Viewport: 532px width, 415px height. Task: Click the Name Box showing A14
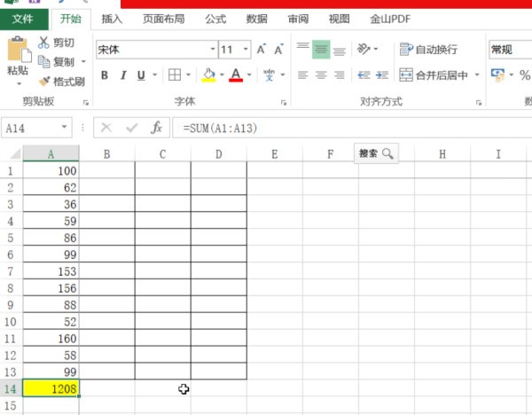coord(30,128)
